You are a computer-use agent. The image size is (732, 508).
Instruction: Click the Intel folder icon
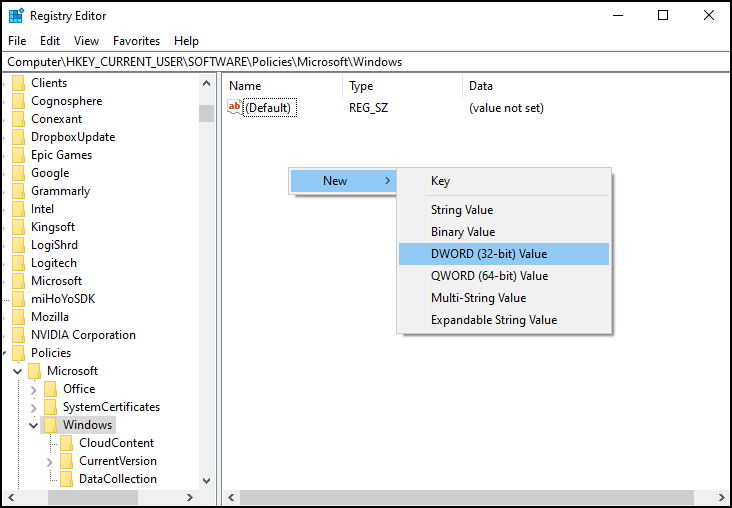click(x=18, y=209)
